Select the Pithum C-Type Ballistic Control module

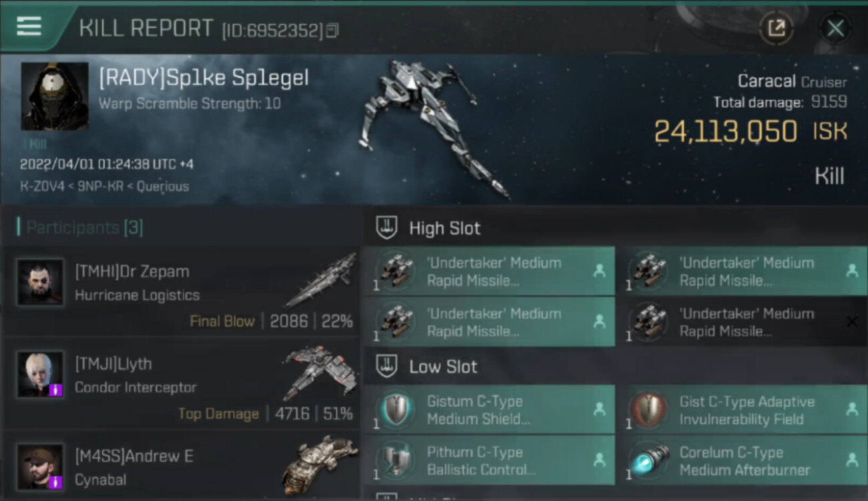pos(489,460)
